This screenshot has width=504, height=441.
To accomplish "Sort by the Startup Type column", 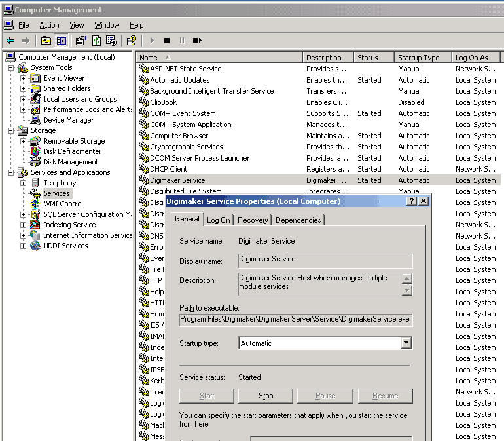I will pos(423,58).
